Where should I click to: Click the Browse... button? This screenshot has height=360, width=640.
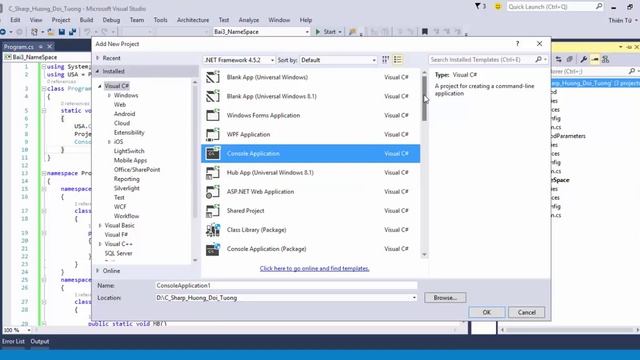click(445, 298)
